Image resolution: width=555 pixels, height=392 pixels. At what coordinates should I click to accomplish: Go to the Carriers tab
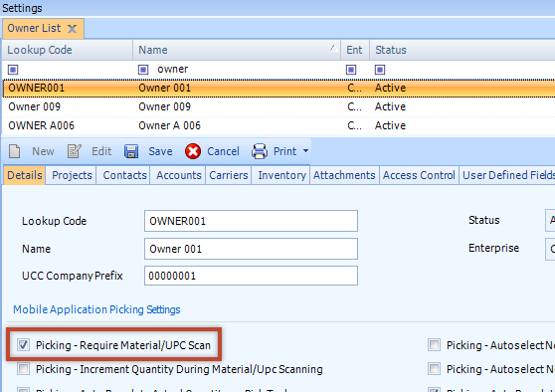click(229, 175)
